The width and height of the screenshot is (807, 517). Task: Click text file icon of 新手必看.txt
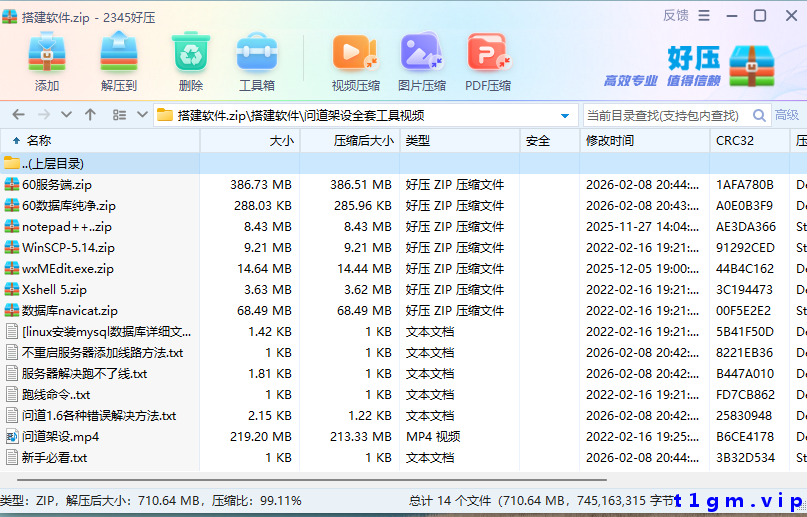coord(11,457)
